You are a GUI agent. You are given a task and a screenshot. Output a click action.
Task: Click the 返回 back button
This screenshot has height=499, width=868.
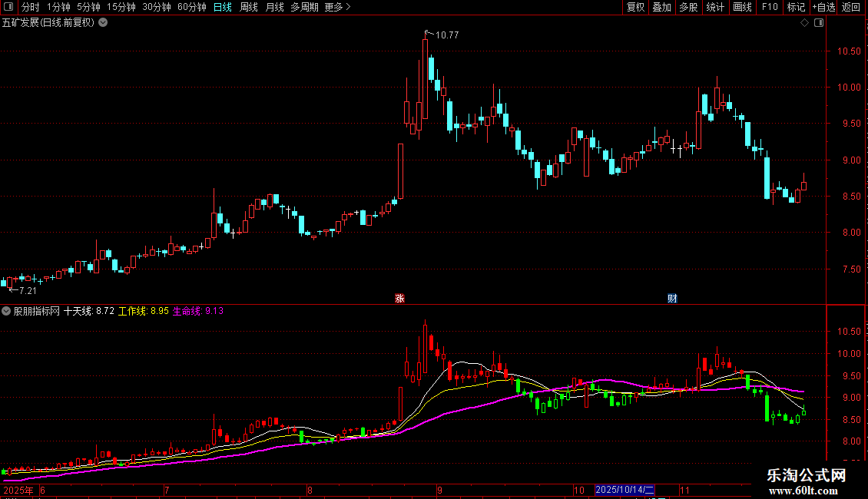tap(851, 7)
